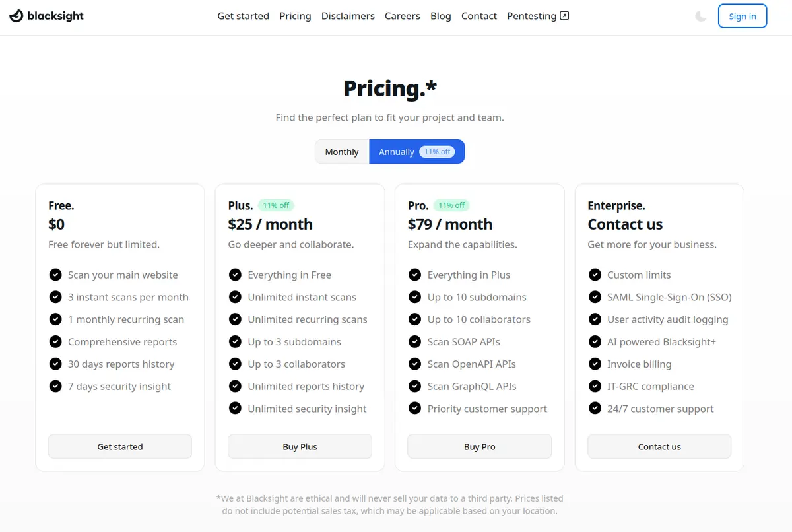Click the Buy Pro button

[479, 446]
